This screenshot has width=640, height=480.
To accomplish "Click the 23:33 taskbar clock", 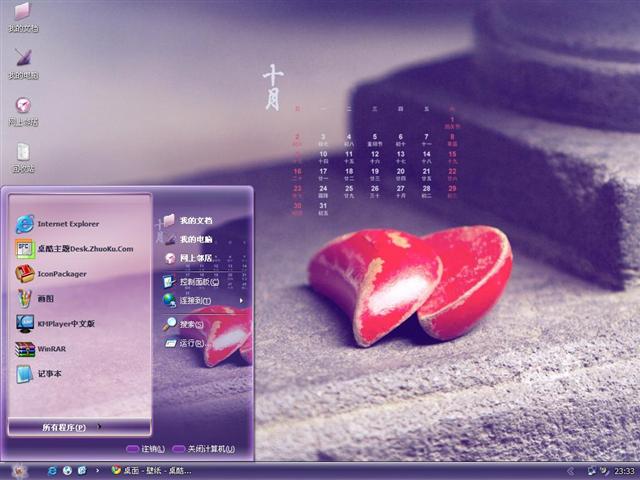I will tap(624, 471).
